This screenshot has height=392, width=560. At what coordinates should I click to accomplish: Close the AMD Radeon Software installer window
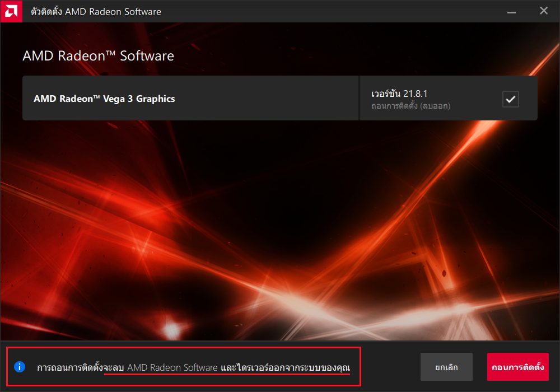[544, 11]
